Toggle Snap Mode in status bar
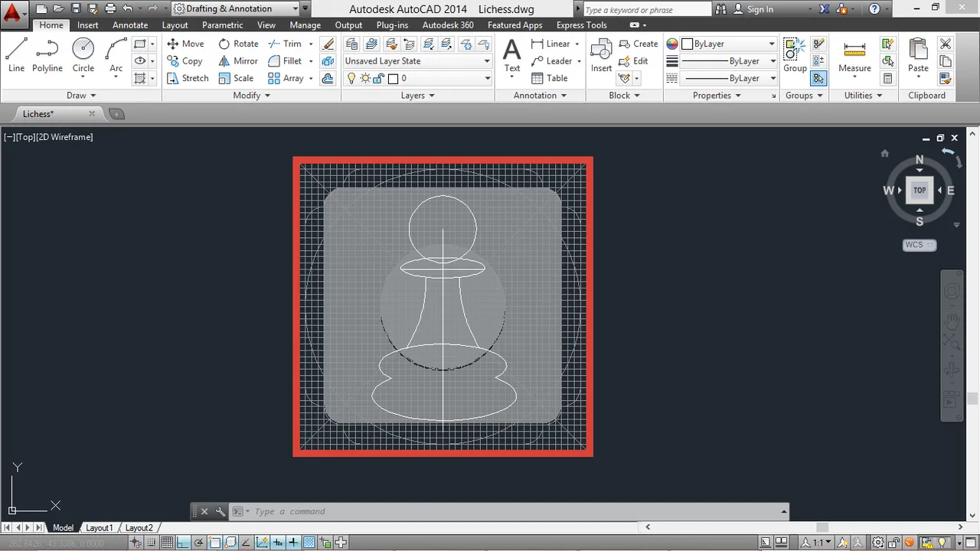 [x=151, y=543]
